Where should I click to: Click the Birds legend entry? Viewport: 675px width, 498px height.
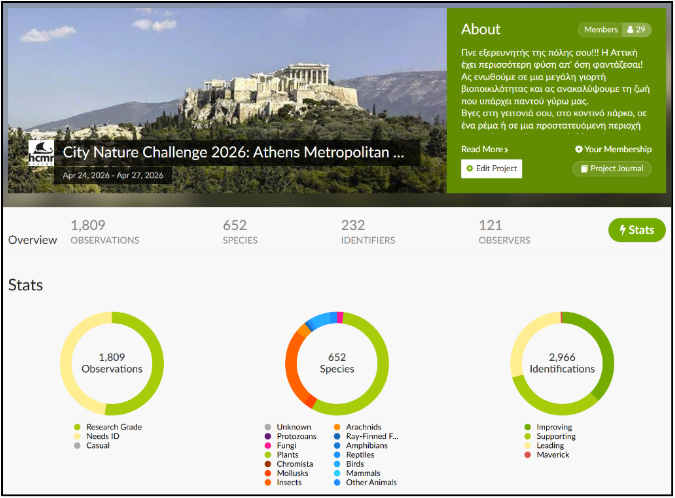pyautogui.click(x=349, y=464)
